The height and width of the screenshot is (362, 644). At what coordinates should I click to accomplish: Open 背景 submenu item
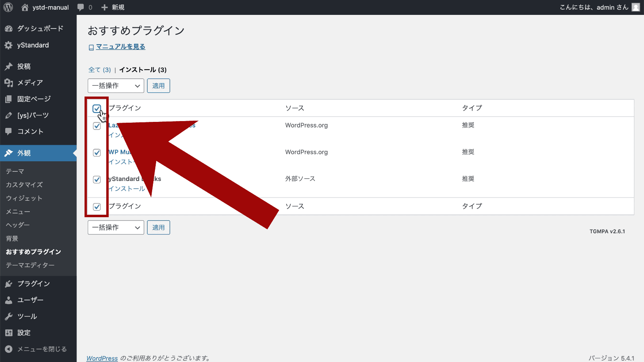[12, 239]
